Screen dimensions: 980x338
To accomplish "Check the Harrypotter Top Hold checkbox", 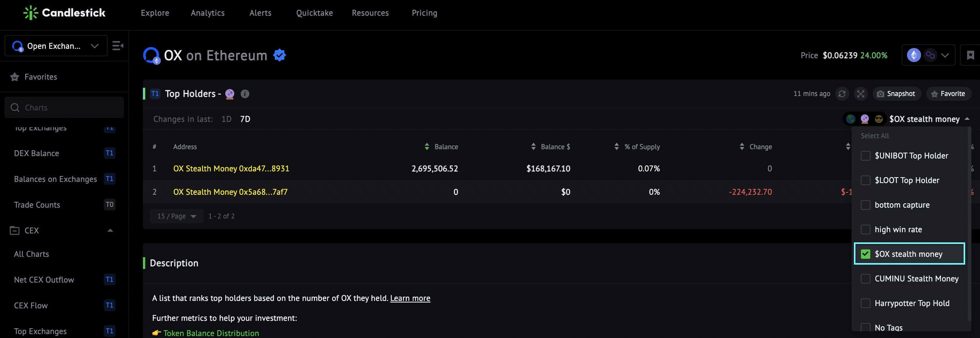I will pos(866,303).
